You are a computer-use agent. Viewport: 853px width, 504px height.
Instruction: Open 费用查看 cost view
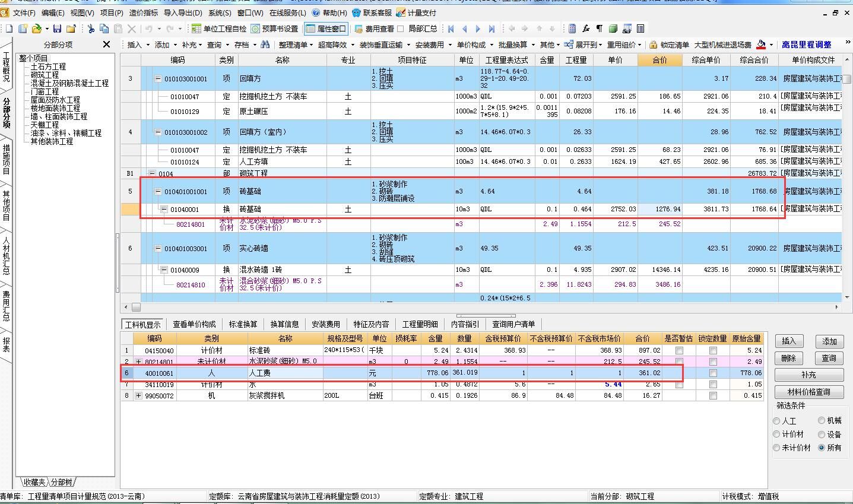point(374,28)
